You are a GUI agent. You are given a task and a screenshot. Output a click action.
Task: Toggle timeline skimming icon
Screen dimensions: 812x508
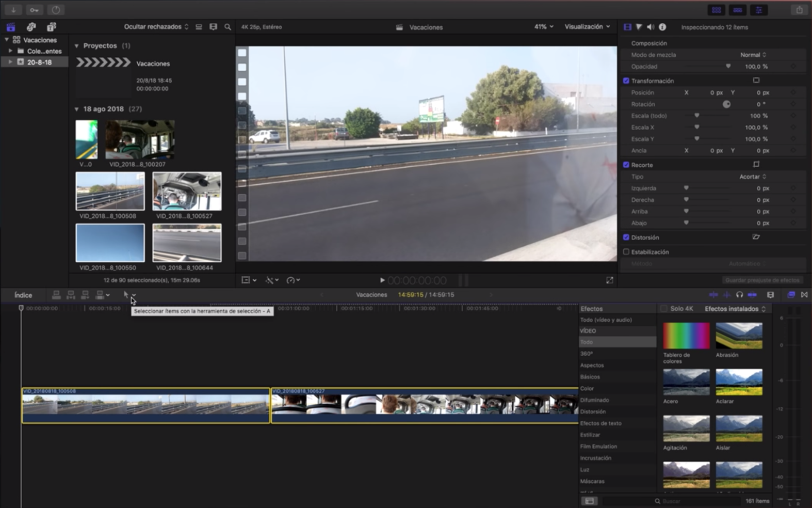[713, 295]
